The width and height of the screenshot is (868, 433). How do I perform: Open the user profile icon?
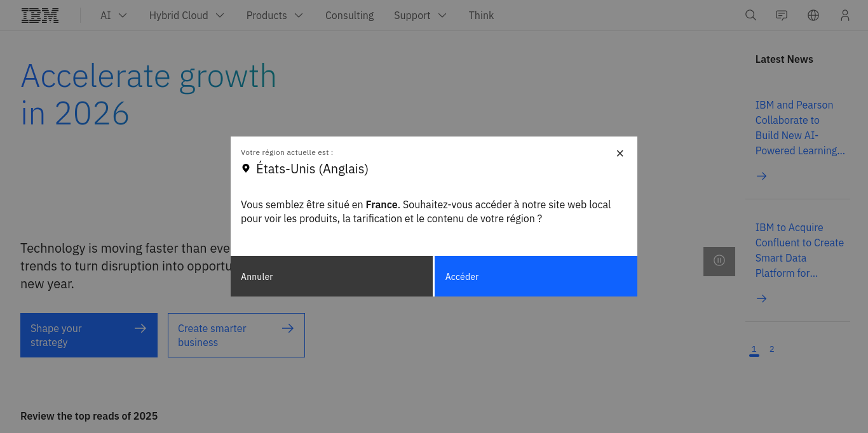click(844, 15)
